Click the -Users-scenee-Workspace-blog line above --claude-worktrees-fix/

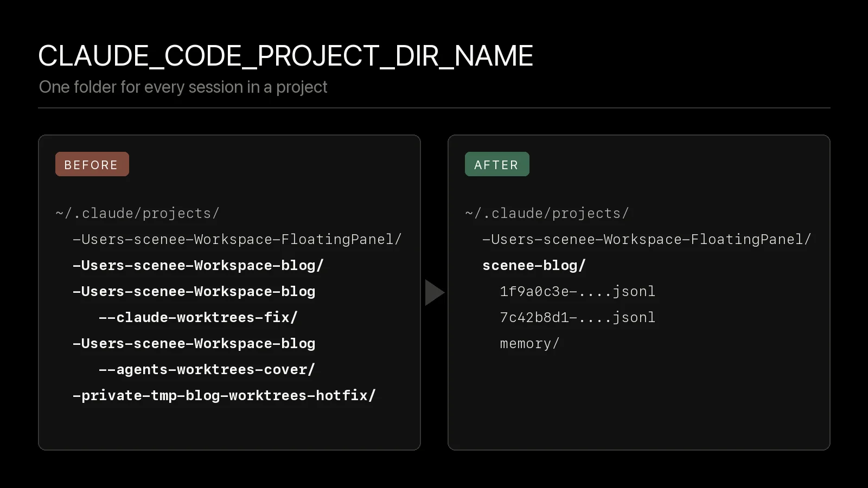tap(194, 291)
